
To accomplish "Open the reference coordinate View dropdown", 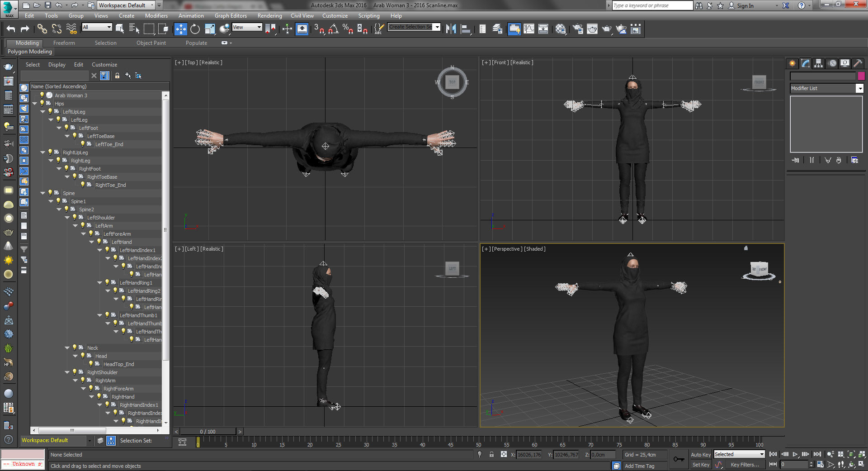I will [247, 27].
